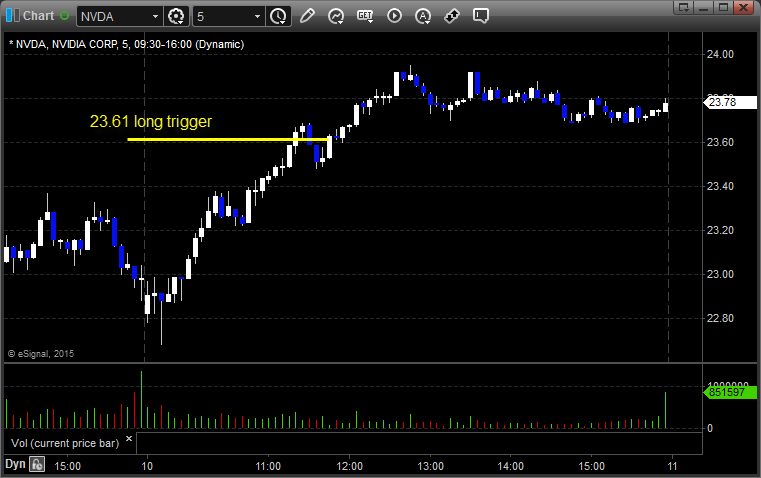Click the 23.40 price axis label
The image size is (761, 478).
point(720,186)
